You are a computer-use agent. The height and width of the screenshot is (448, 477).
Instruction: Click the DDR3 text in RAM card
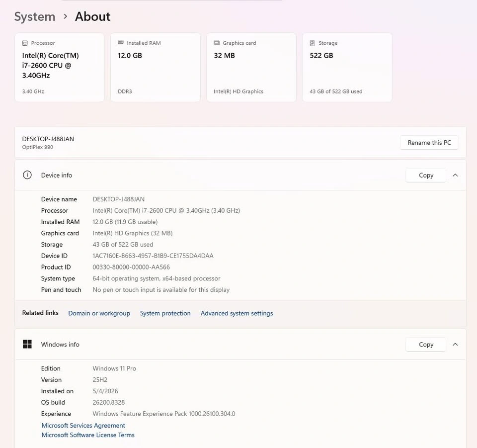(x=125, y=91)
